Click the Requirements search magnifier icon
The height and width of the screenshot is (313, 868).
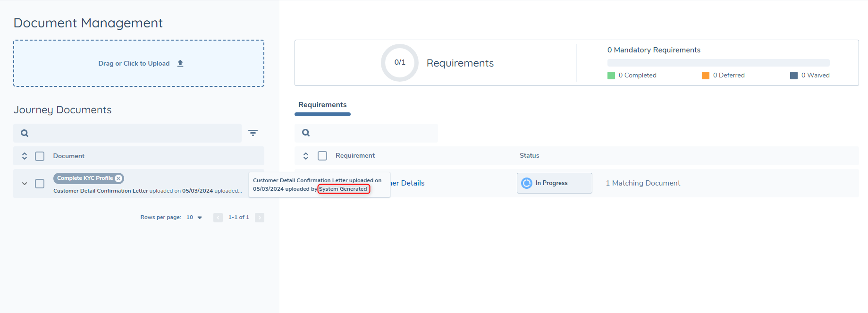pos(306,133)
